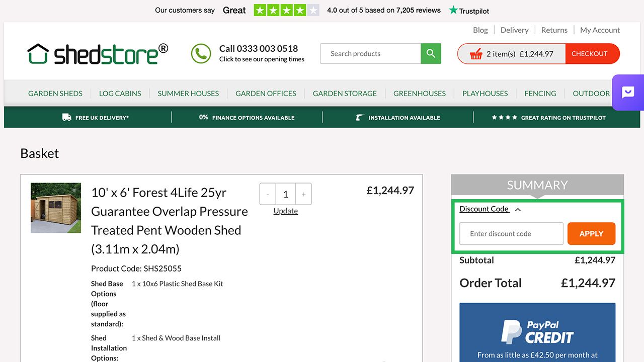The height and width of the screenshot is (362, 644).
Task: Open GARDEN SHEDS menu
Action: (x=55, y=94)
